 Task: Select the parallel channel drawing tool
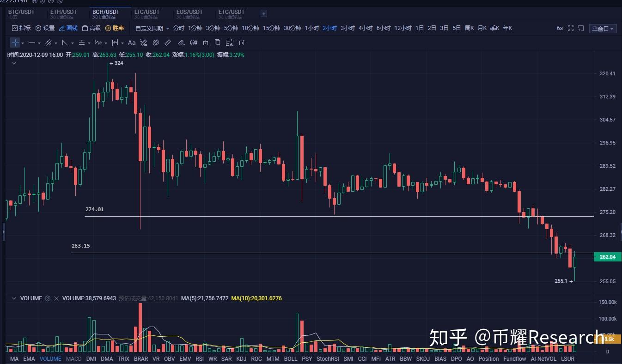pyautogui.click(x=48, y=42)
